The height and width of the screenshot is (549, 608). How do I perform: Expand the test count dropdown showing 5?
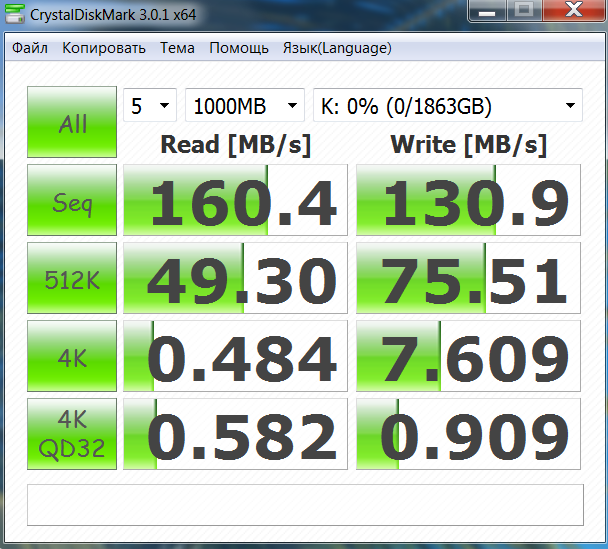click(150, 105)
